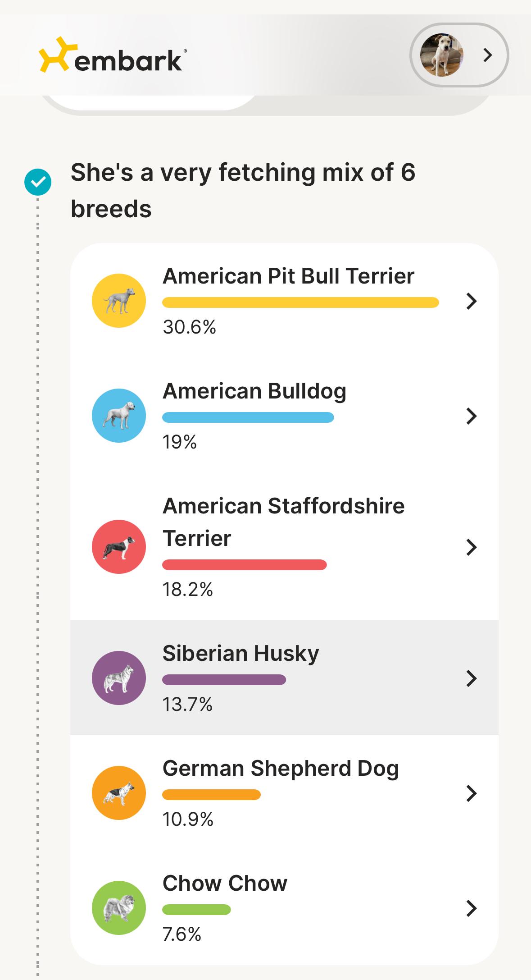Expand American Pit Bull Terrier details chevron
Screen dimensions: 531x980
471,301
